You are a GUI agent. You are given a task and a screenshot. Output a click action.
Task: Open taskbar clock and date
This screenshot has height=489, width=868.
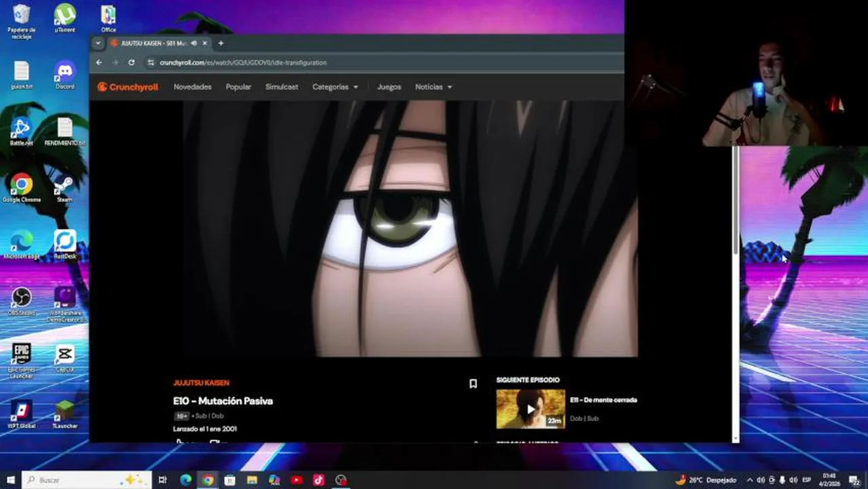click(x=831, y=479)
